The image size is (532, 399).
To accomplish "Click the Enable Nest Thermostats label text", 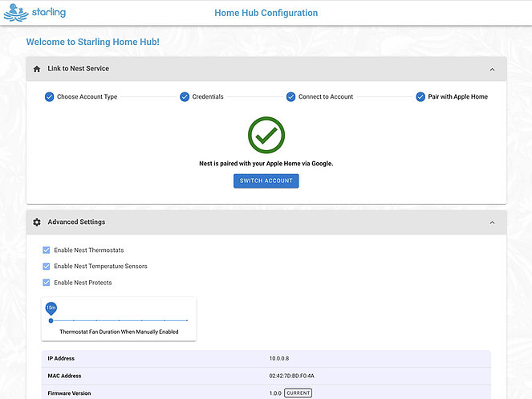I will (x=89, y=250).
